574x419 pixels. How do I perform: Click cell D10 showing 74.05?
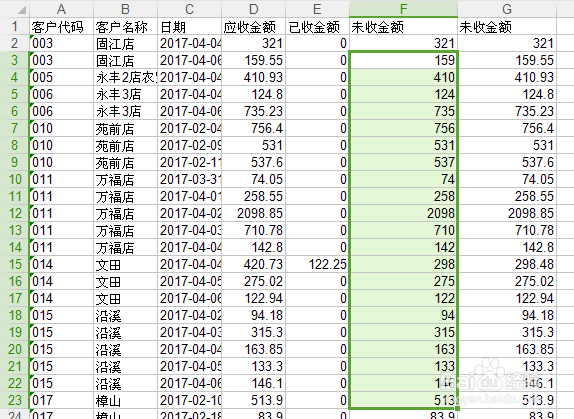253,179
